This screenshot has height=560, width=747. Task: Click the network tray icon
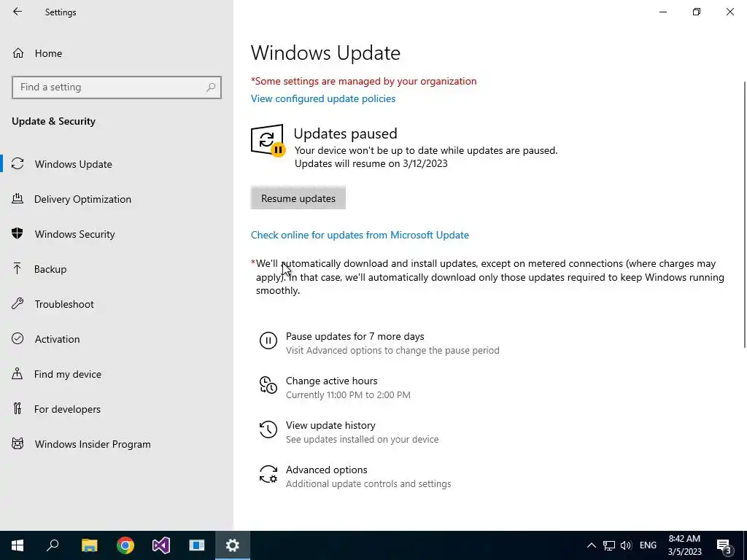pos(609,545)
